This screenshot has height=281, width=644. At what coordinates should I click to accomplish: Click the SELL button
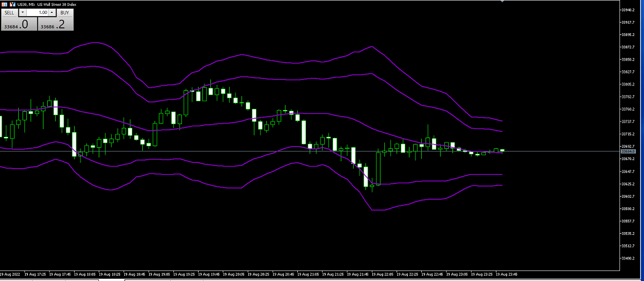point(10,12)
